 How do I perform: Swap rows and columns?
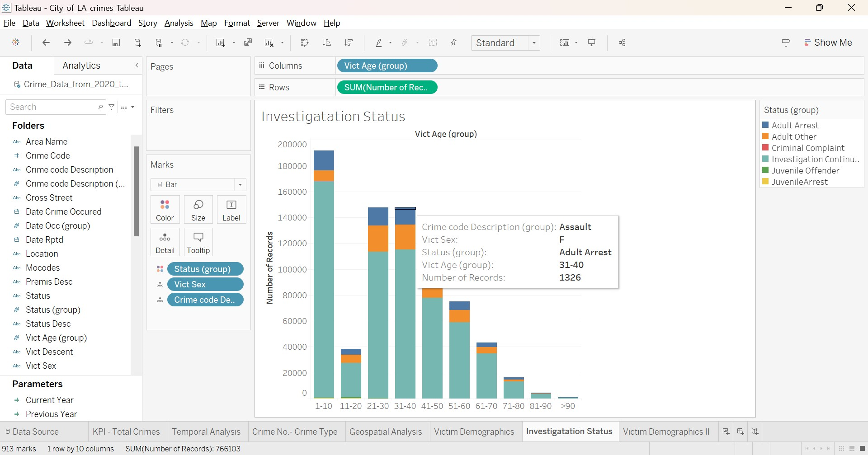tap(304, 42)
